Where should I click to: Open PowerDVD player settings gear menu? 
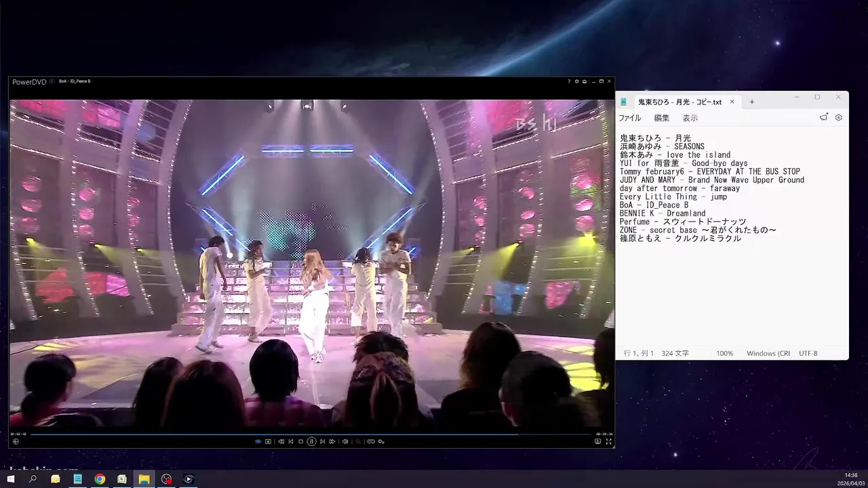click(x=381, y=441)
